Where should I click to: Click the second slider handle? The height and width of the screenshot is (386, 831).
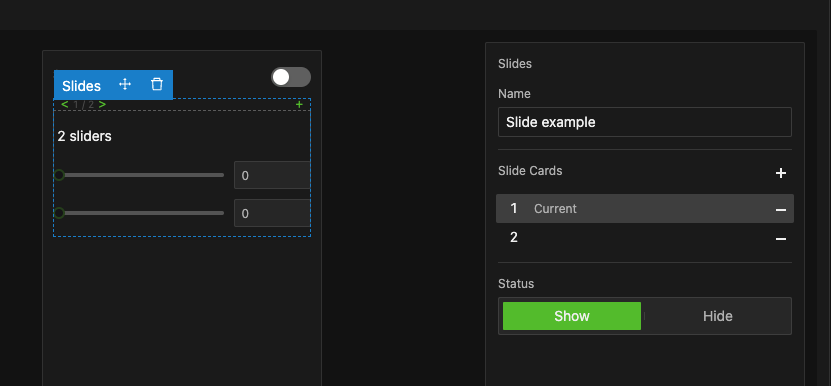pos(59,213)
